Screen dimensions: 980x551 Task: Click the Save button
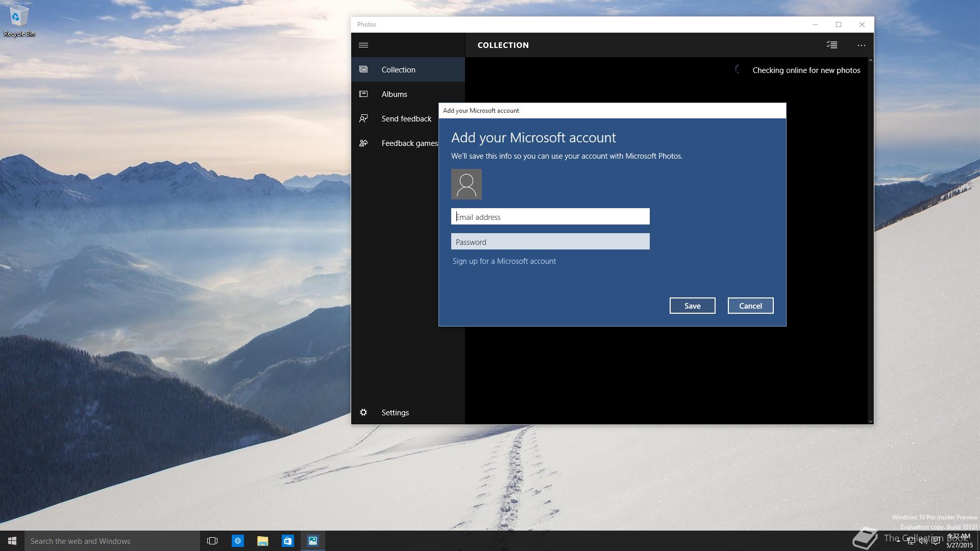[x=692, y=306]
